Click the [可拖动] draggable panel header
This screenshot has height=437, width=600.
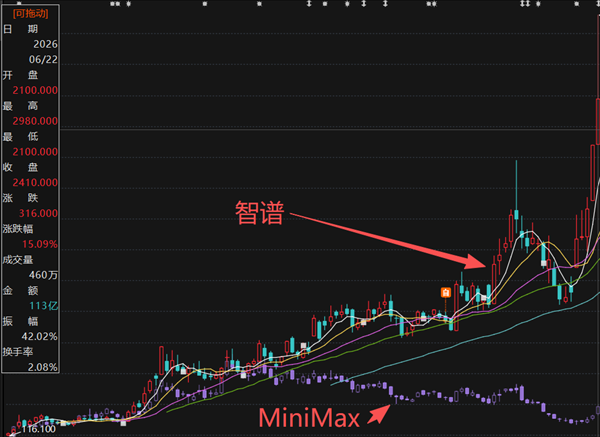[x=31, y=14]
